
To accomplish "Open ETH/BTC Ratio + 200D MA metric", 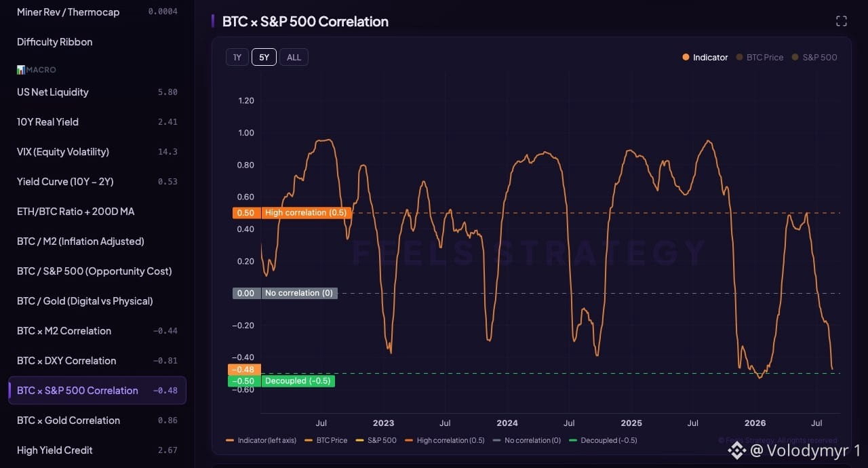I will 97,211.
